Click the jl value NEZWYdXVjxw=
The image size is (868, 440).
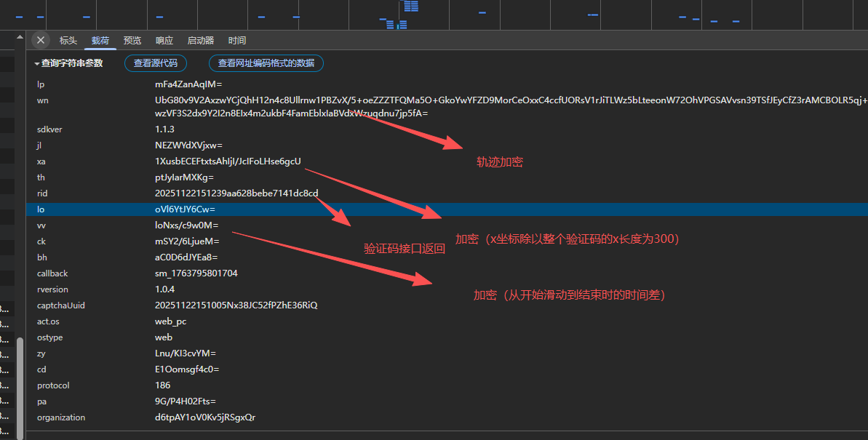coord(188,145)
